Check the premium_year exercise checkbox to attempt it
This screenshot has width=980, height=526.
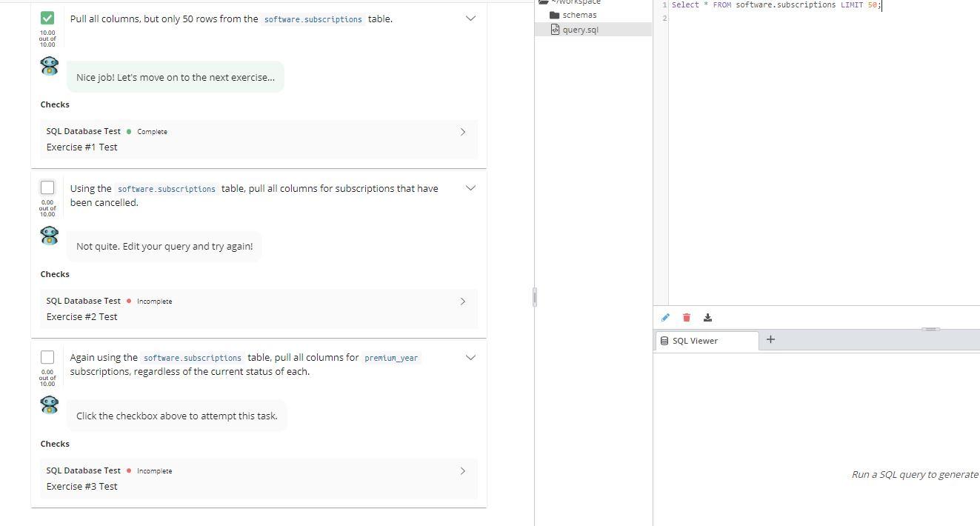pyautogui.click(x=47, y=357)
